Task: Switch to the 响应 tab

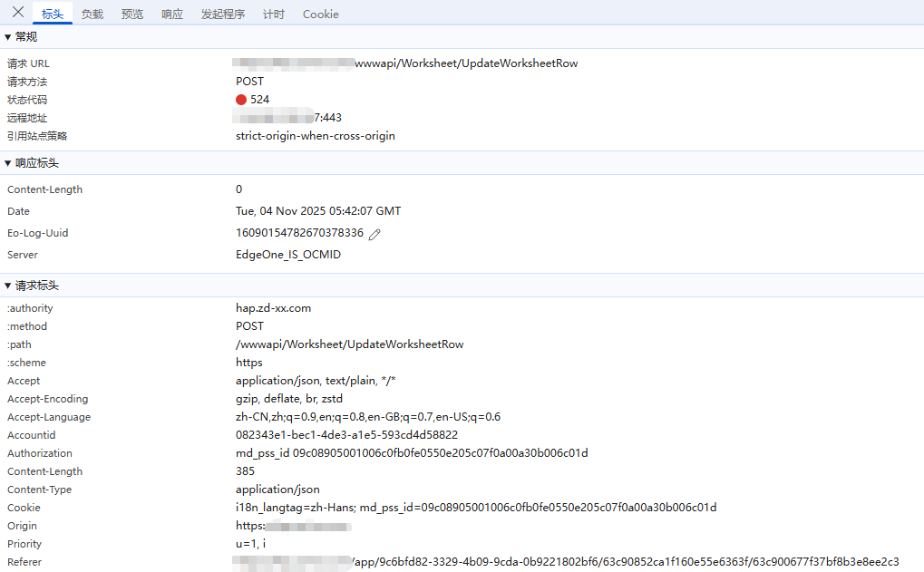Action: [172, 15]
